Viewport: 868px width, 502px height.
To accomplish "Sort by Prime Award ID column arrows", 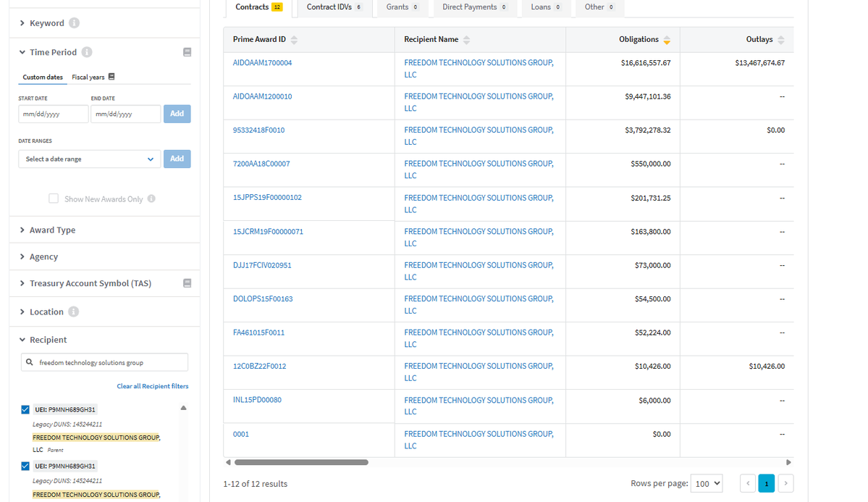I will [294, 40].
